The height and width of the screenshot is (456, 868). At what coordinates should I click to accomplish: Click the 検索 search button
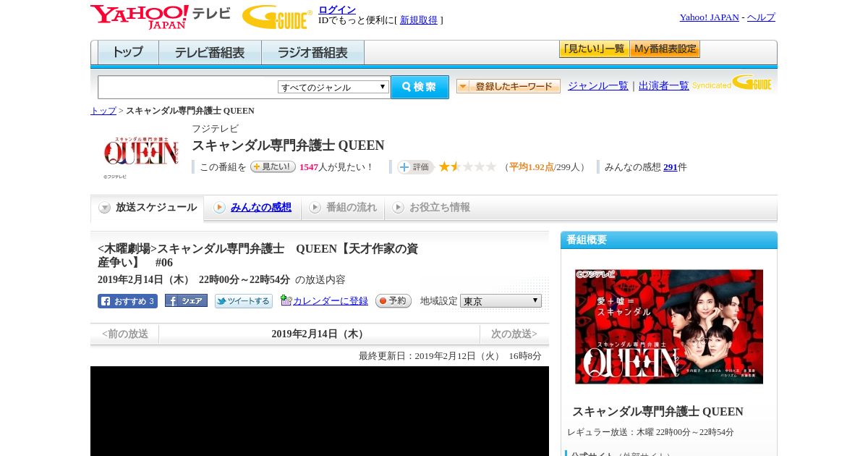coord(420,87)
